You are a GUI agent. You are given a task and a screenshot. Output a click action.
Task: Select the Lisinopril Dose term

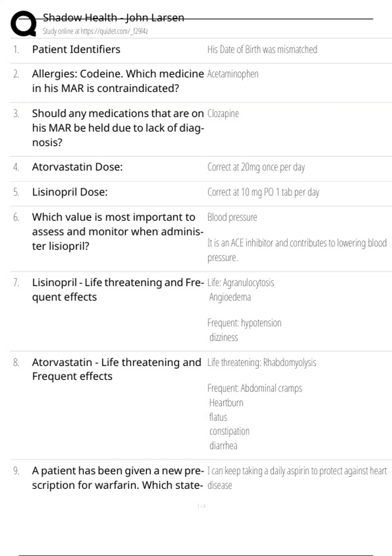click(70, 192)
